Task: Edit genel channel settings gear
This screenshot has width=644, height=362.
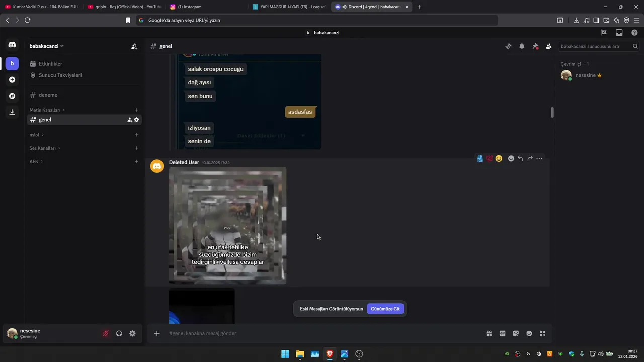Action: [x=136, y=120]
